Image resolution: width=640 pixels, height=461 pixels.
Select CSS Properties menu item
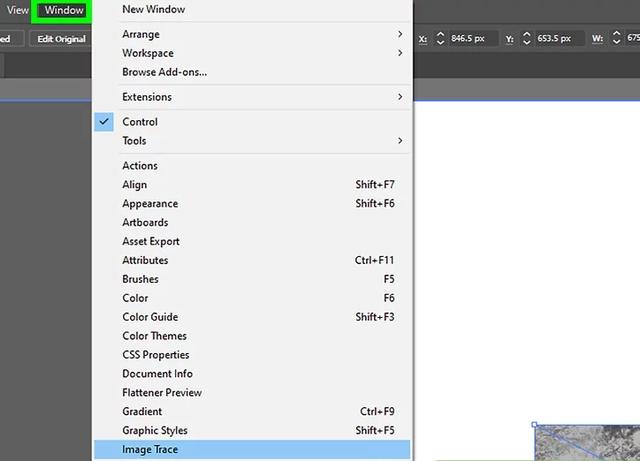click(x=252, y=355)
